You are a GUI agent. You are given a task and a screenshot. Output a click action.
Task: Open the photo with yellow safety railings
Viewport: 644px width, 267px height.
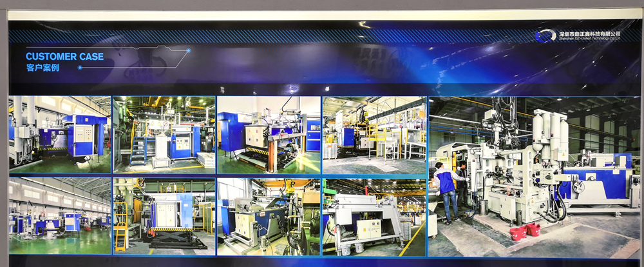374,135
